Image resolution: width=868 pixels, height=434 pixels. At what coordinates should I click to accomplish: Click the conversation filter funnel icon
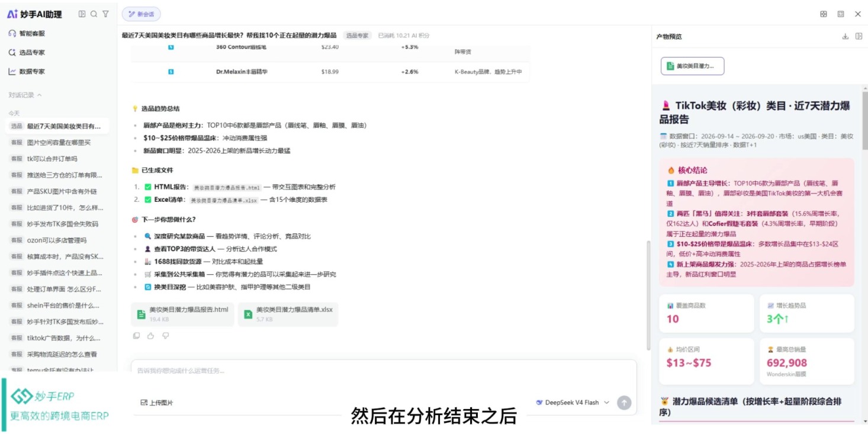tap(105, 14)
